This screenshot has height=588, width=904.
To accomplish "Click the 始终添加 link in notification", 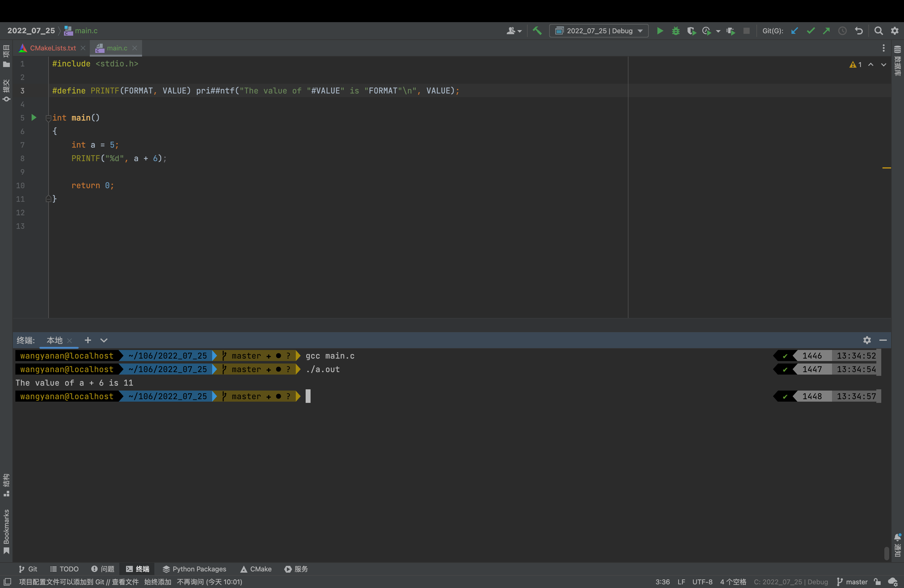I will pyautogui.click(x=158, y=582).
